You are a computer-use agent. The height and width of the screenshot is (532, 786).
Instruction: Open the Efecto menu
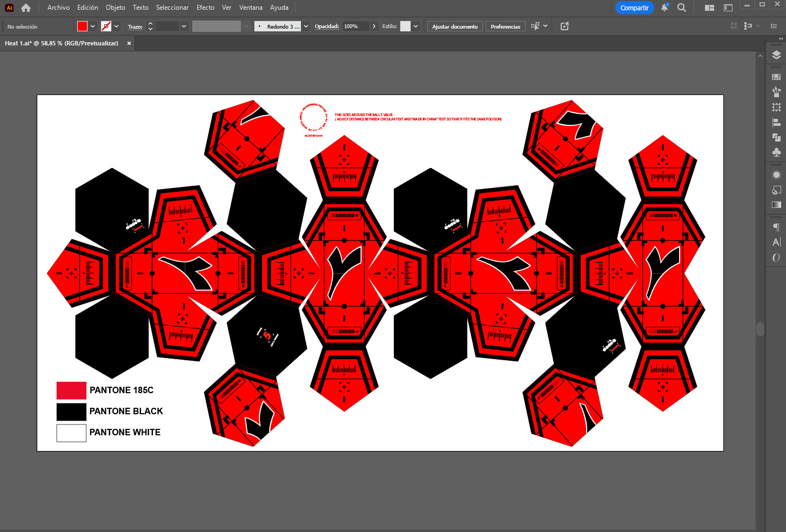tap(205, 8)
